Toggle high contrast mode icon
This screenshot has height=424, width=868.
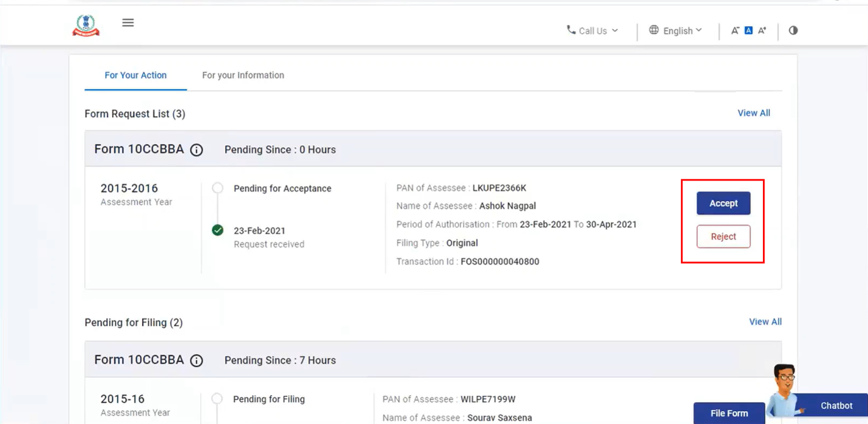793,31
